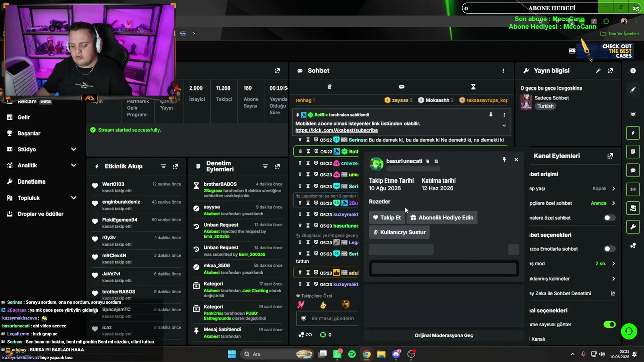Open the banned words setting arrow
The width and height of the screenshot is (644, 362).
[613, 279]
